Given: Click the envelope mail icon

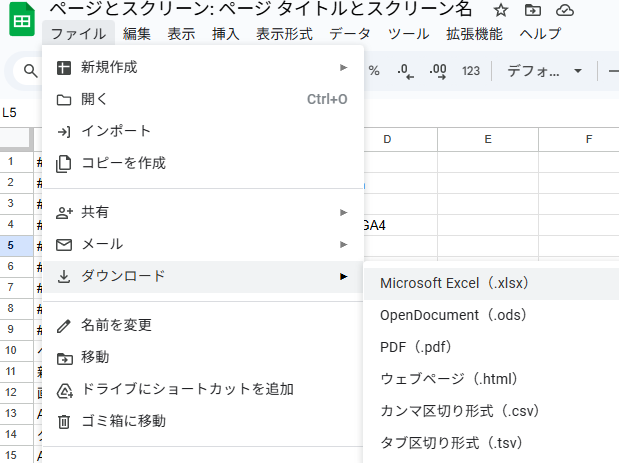Looking at the screenshot, I should [x=64, y=245].
